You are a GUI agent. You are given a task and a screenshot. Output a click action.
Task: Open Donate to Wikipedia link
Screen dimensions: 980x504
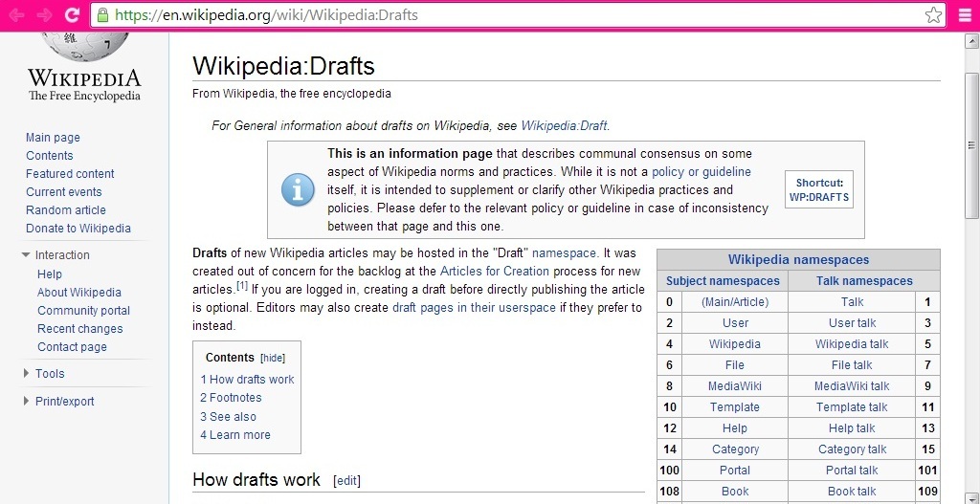click(78, 228)
